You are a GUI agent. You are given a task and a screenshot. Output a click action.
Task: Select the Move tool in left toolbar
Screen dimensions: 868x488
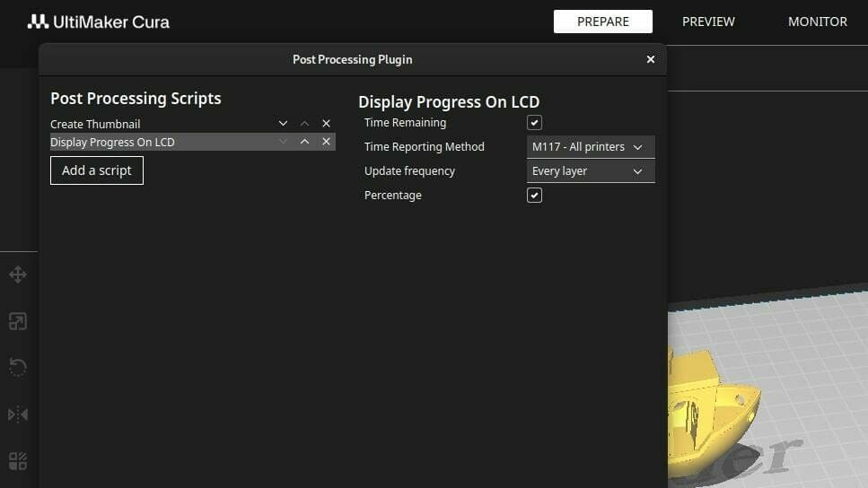coord(18,275)
